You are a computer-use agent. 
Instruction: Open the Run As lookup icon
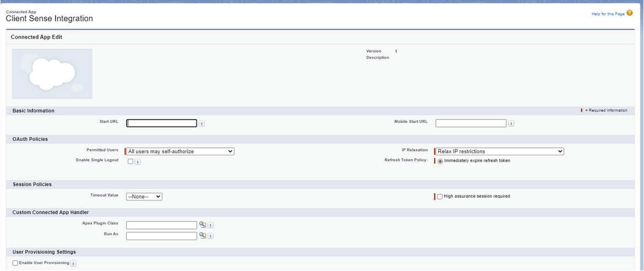[203, 235]
